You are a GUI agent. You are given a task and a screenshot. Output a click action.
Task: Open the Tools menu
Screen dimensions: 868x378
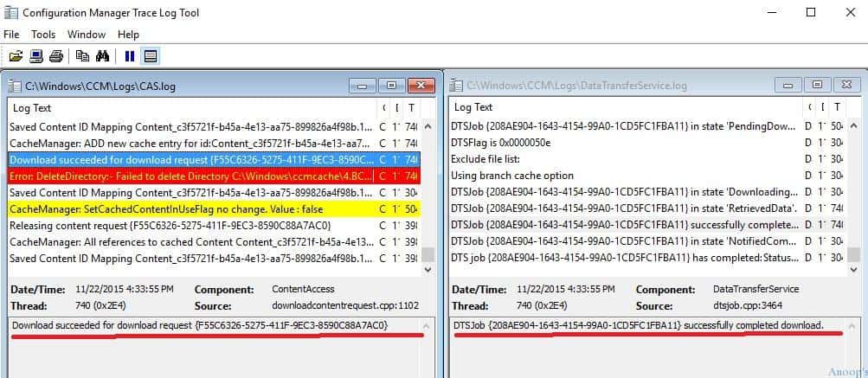click(43, 35)
